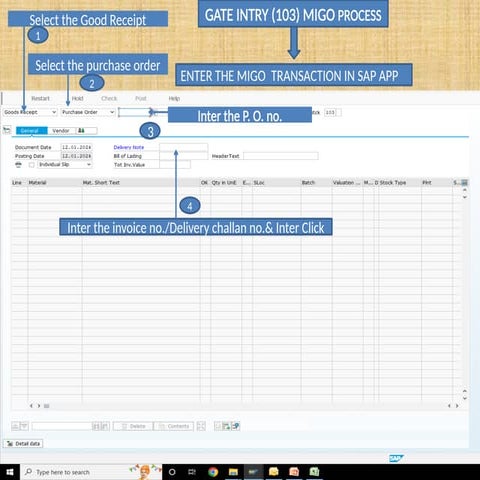Click the Posting Date field

pos(76,156)
